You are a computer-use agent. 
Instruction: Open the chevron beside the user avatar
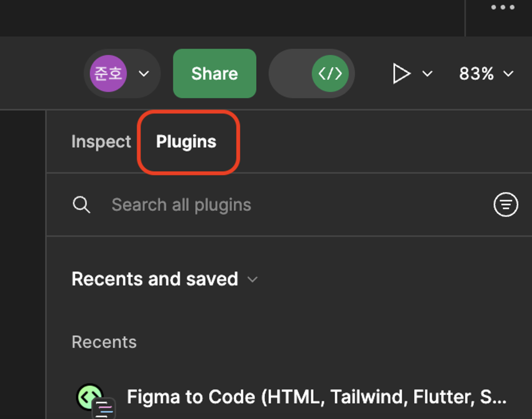pyautogui.click(x=144, y=74)
